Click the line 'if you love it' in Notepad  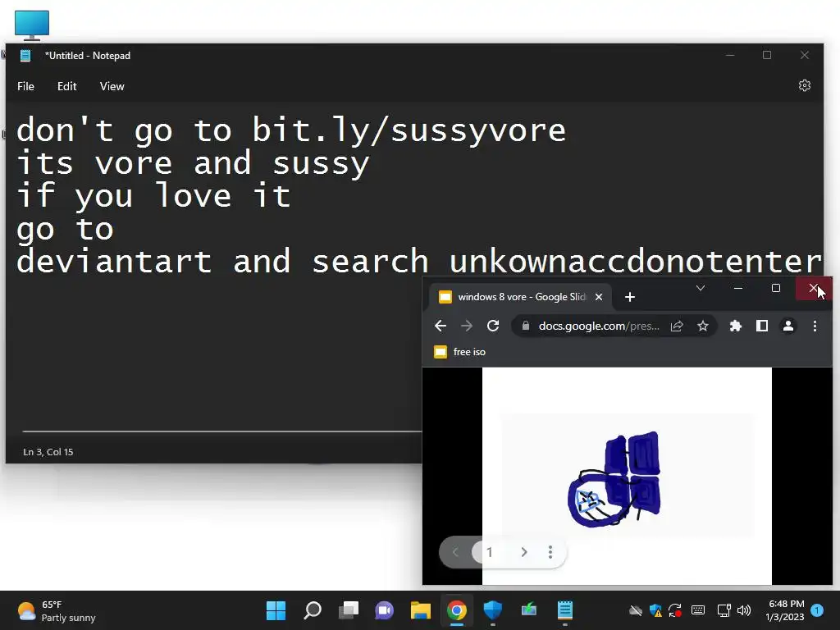[153, 196]
